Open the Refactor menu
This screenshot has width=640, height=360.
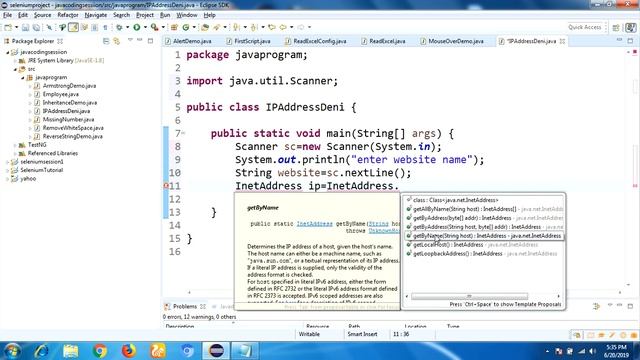pyautogui.click(x=68, y=15)
